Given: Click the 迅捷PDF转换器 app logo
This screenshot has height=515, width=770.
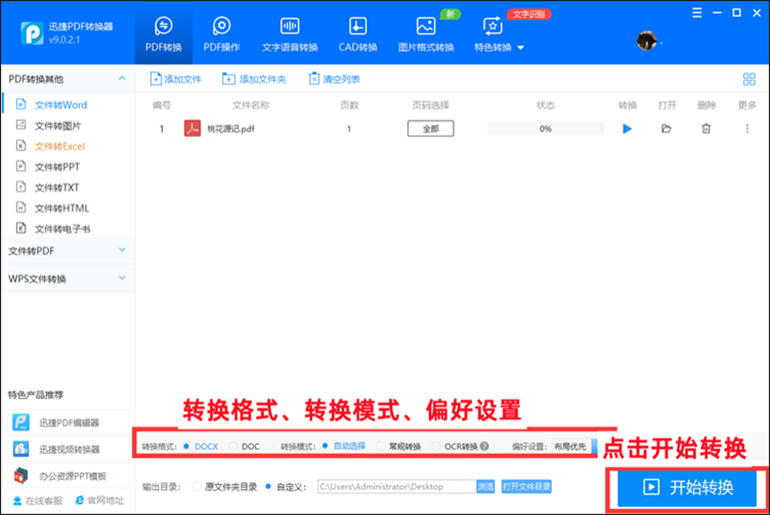Looking at the screenshot, I should [32, 33].
